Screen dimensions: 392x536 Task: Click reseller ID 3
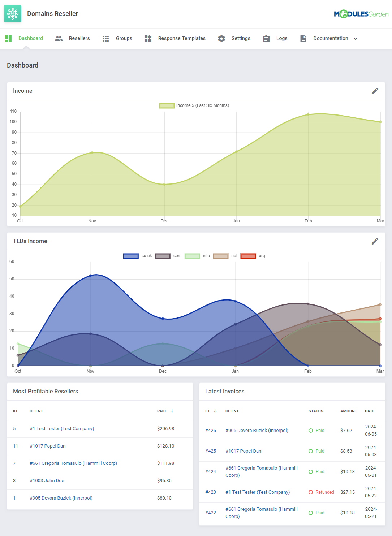click(x=14, y=481)
